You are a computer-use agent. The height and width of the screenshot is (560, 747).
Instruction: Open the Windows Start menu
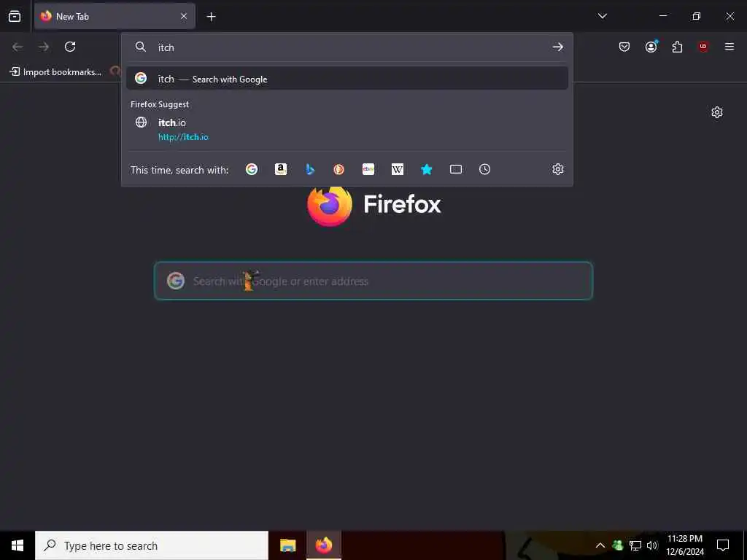pos(18,545)
